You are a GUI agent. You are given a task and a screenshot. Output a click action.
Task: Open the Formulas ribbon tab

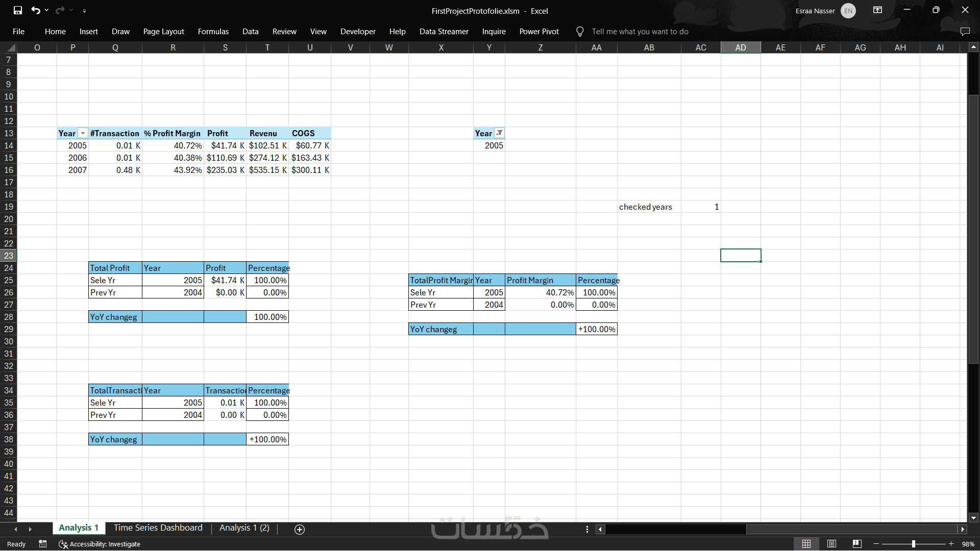(x=213, y=32)
